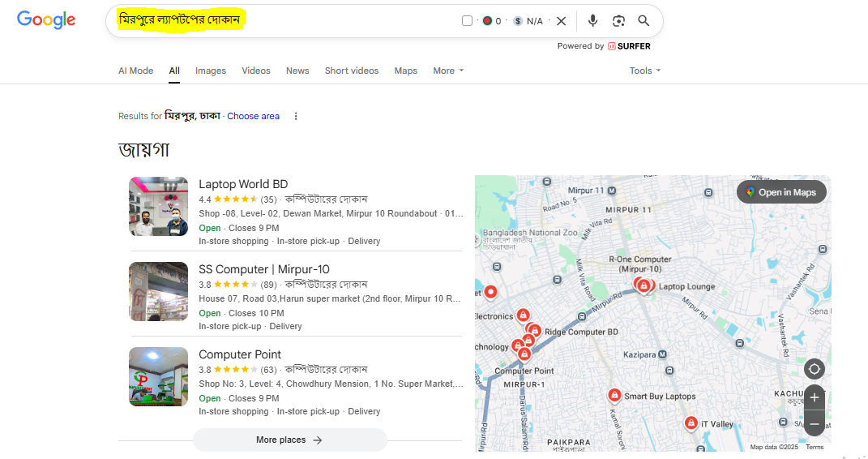Open the three-dot location options menu
This screenshot has height=459, width=868.
(296, 116)
